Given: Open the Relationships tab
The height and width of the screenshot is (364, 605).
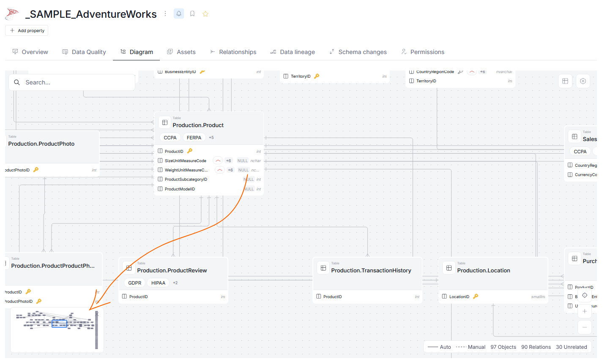Looking at the screenshot, I should [233, 52].
